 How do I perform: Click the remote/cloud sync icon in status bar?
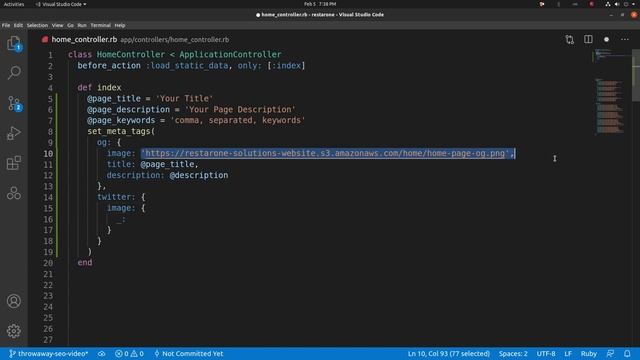(x=102, y=354)
